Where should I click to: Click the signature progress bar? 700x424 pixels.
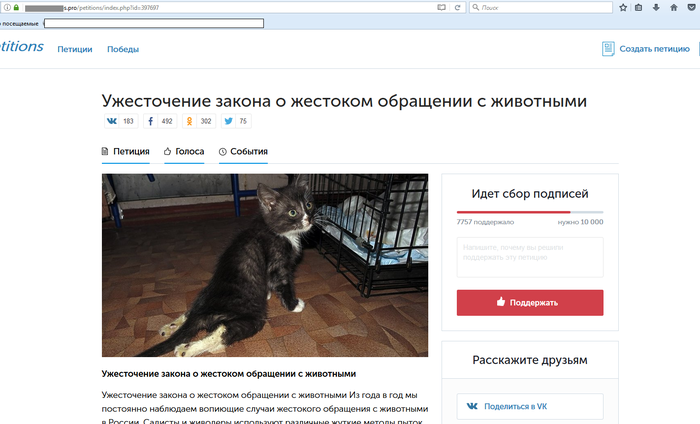(530, 212)
